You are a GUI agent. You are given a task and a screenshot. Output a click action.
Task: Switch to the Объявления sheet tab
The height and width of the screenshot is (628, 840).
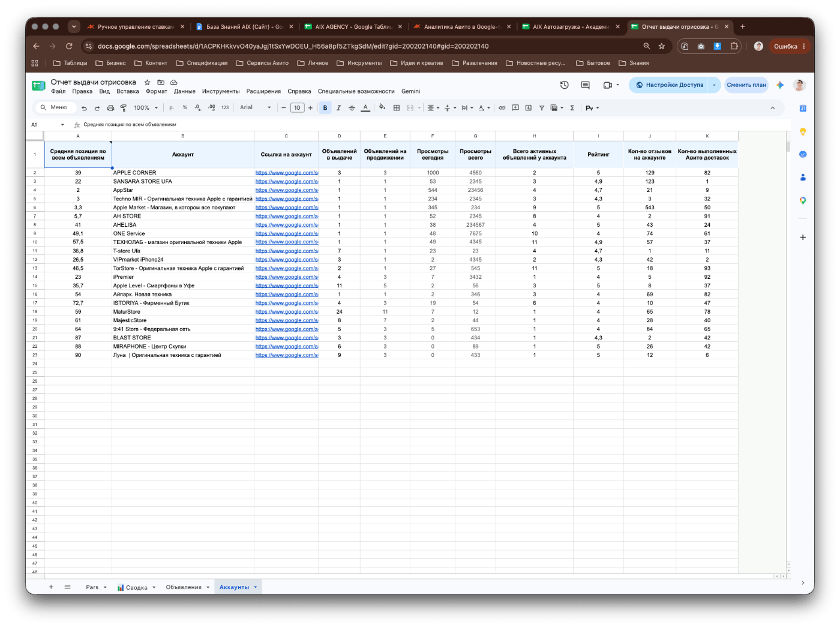click(184, 587)
